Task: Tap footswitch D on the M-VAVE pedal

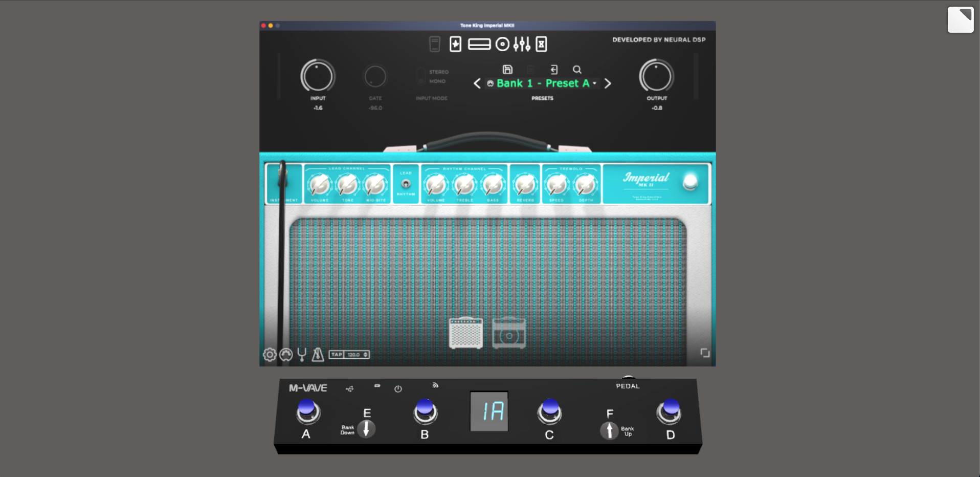Action: (x=669, y=412)
